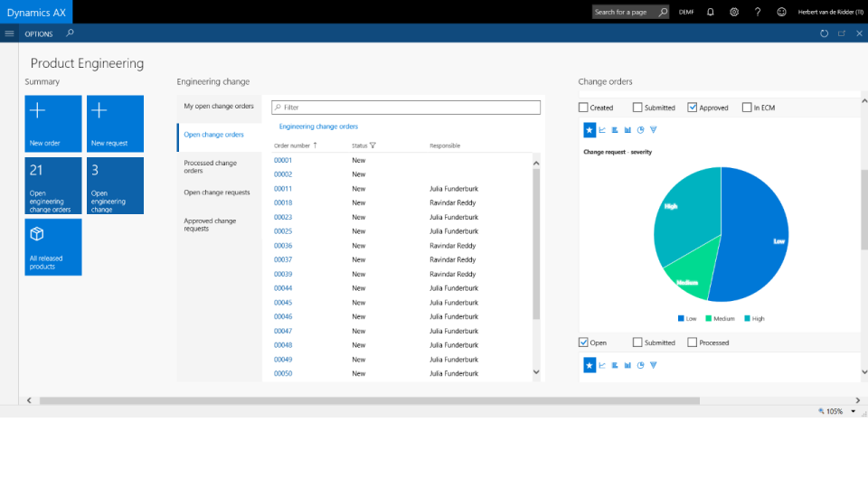Open the 105% zoom level control

pyautogui.click(x=832, y=411)
